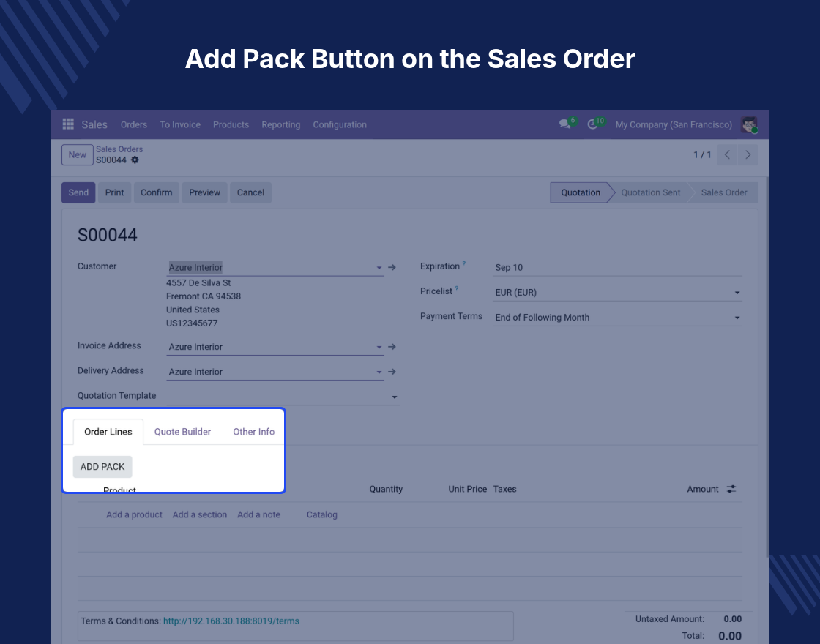The height and width of the screenshot is (644, 820).
Task: Expand the Delivery Address dropdown arrow
Action: (379, 372)
